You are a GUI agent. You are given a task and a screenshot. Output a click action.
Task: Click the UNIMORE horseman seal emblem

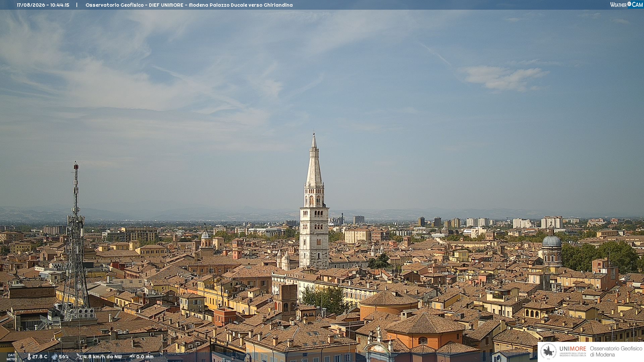pyautogui.click(x=548, y=352)
